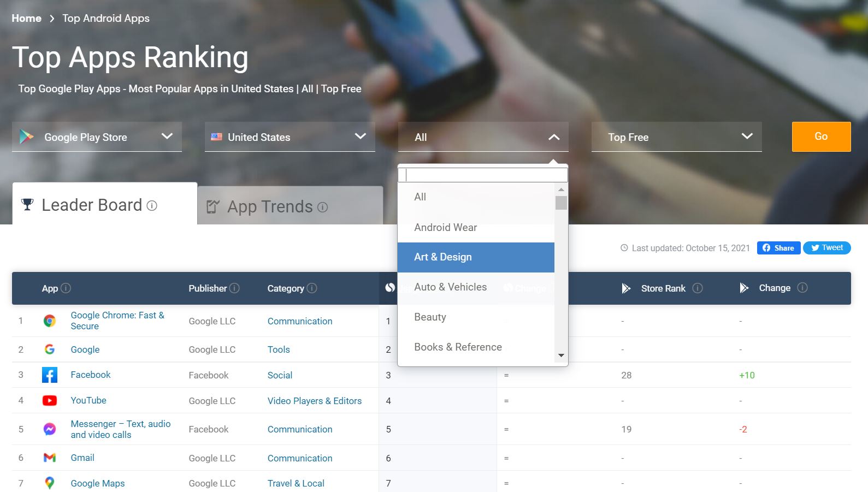Open Video Players & Editors category link
This screenshot has width=868, height=492.
click(x=315, y=401)
